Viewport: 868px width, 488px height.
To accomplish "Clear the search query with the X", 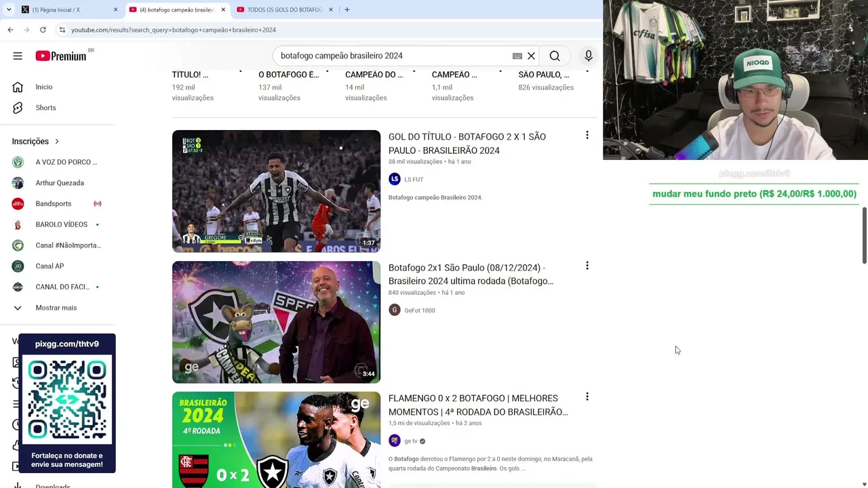I will pyautogui.click(x=532, y=56).
